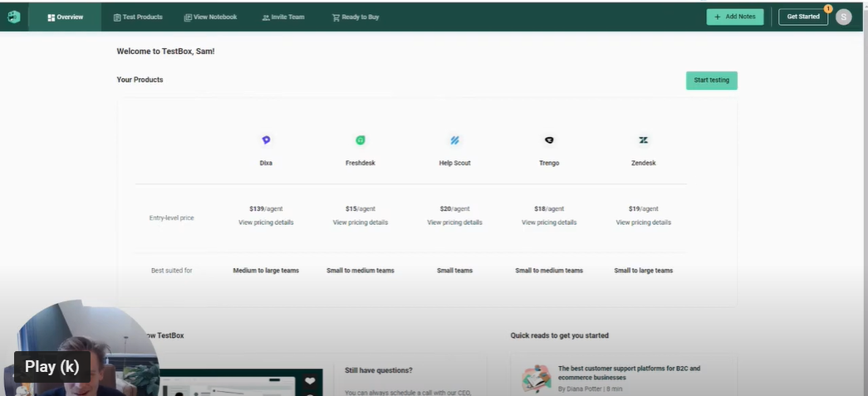Open the Ready to Buy tab
This screenshot has height=396, width=868.
coord(356,17)
